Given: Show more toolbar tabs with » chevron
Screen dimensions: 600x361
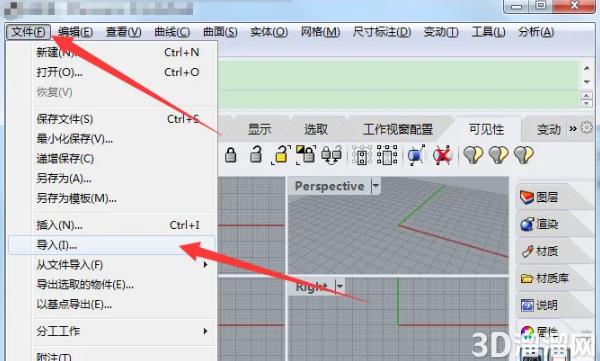Looking at the screenshot, I should point(573,129).
